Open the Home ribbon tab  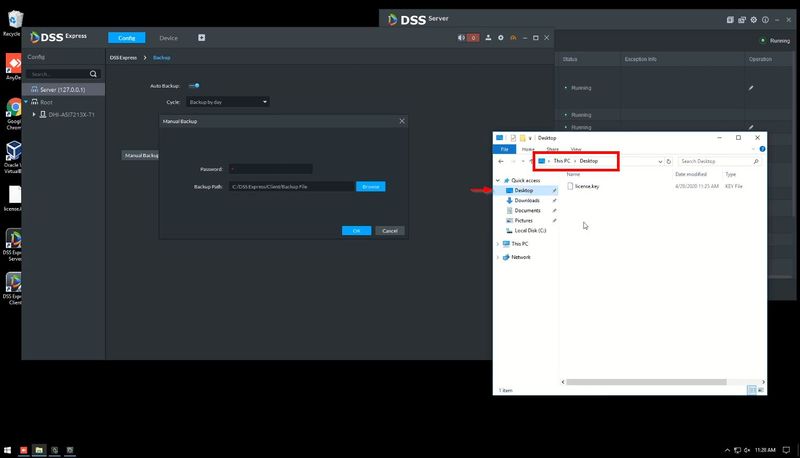(528, 149)
